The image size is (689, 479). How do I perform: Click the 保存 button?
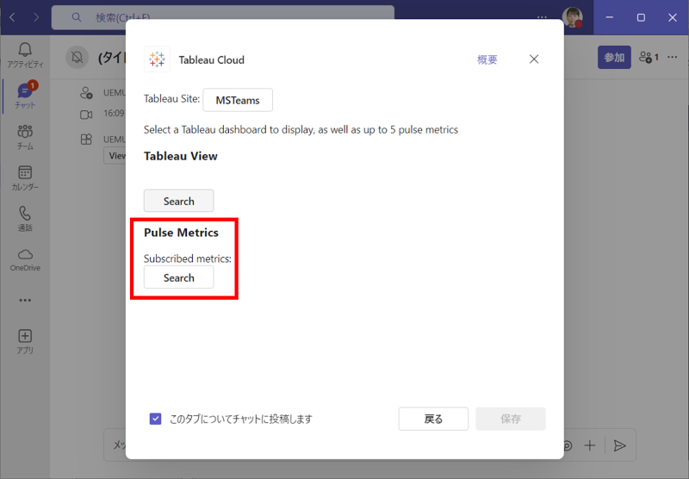point(511,419)
